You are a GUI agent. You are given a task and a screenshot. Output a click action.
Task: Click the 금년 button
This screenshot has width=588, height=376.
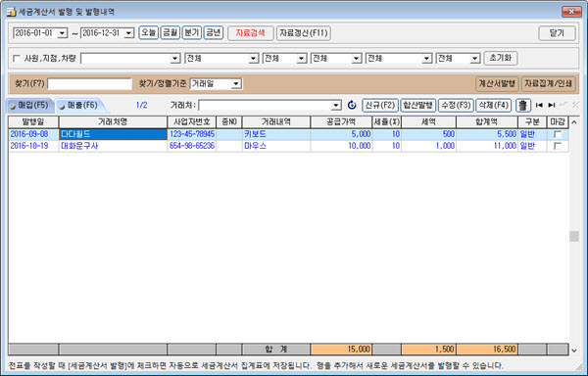(214, 33)
